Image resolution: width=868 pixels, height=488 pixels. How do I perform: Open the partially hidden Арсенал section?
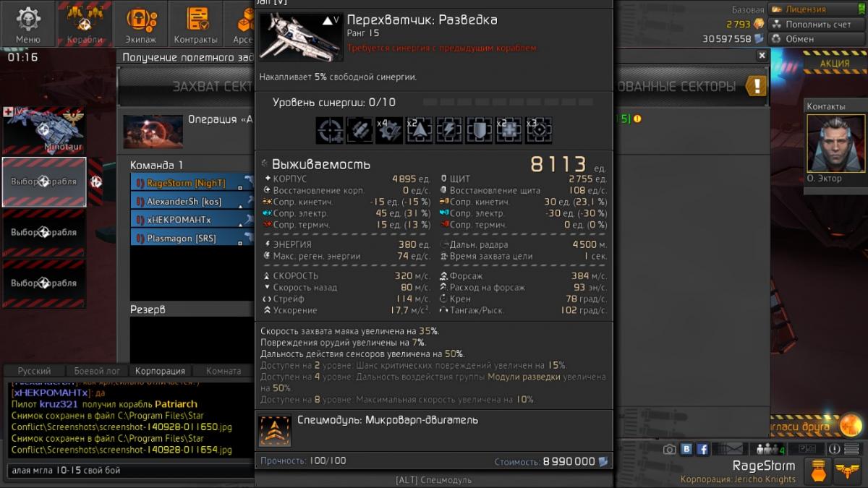239,24
